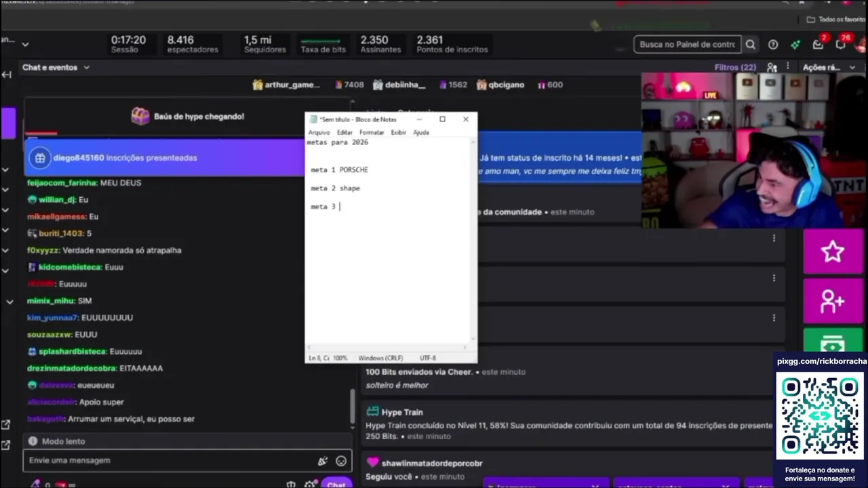Click the search magnifier icon in dashboard
Viewport: 868px width, 488px height.
pyautogui.click(x=750, y=45)
